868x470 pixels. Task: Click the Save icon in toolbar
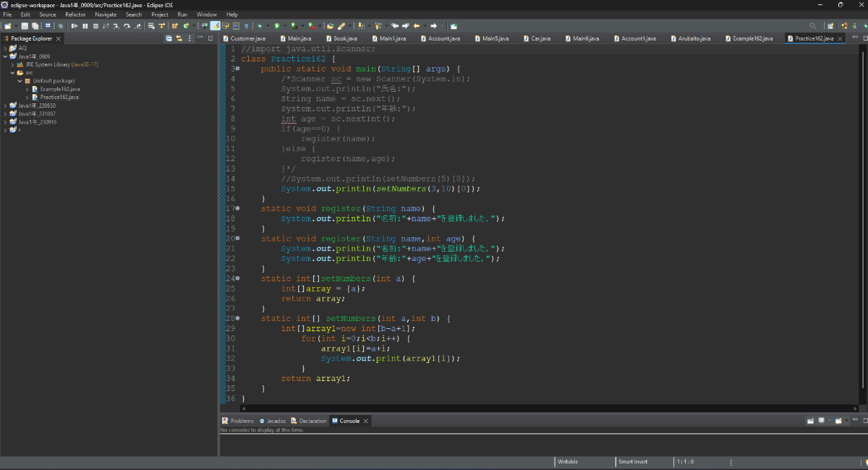(25, 26)
